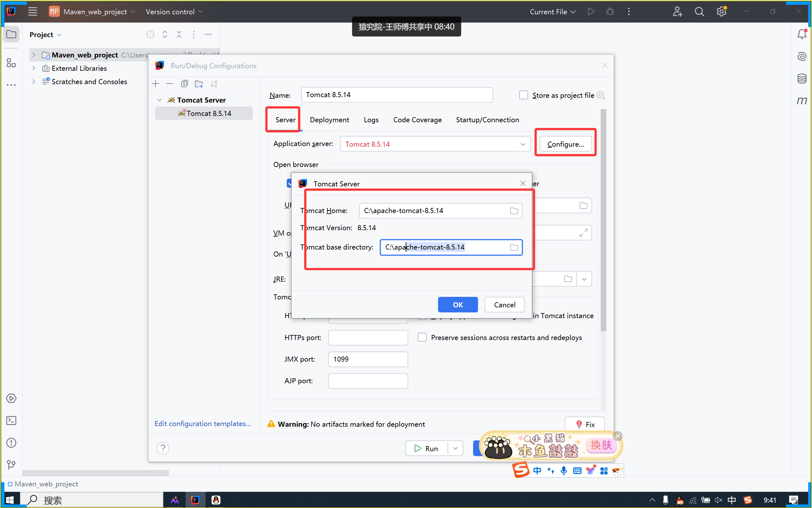Toggle Store as project file checkbox
This screenshot has width=812, height=508.
click(x=523, y=95)
